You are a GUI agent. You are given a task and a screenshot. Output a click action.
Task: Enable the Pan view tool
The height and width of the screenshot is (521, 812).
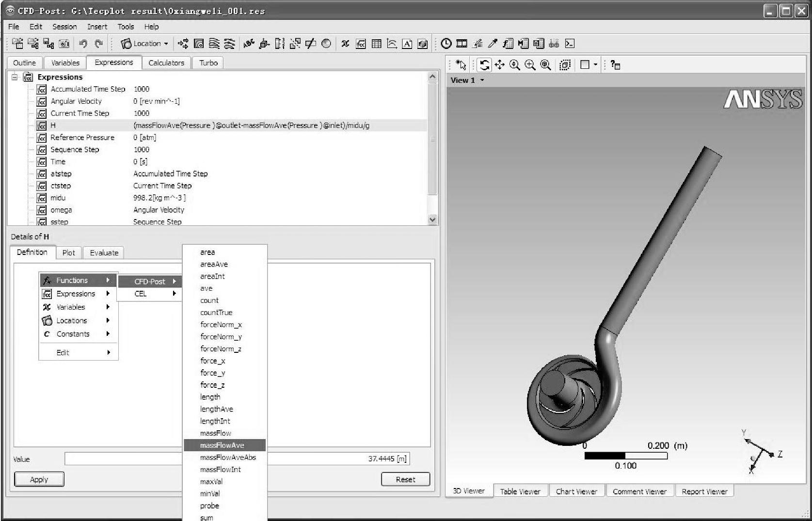(500, 64)
